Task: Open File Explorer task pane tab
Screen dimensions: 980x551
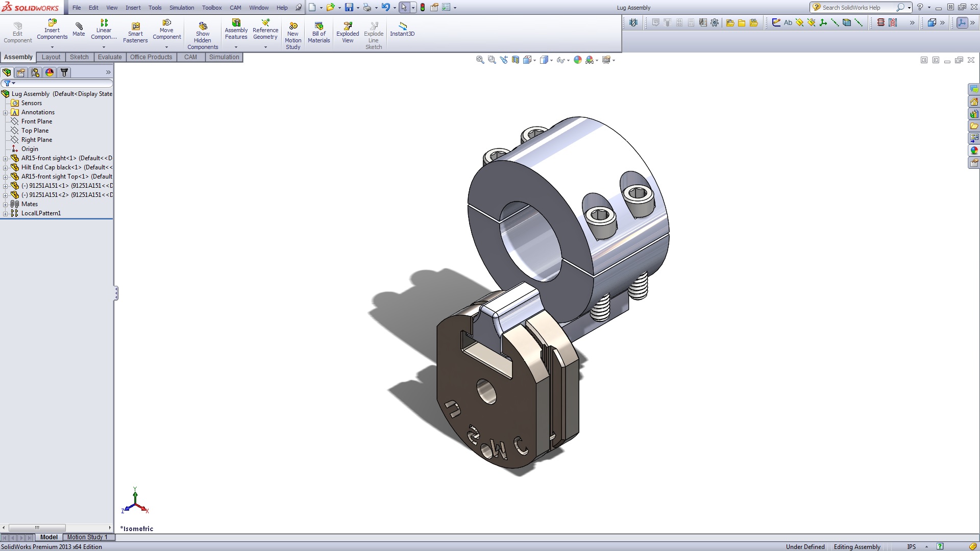Action: coord(974,126)
